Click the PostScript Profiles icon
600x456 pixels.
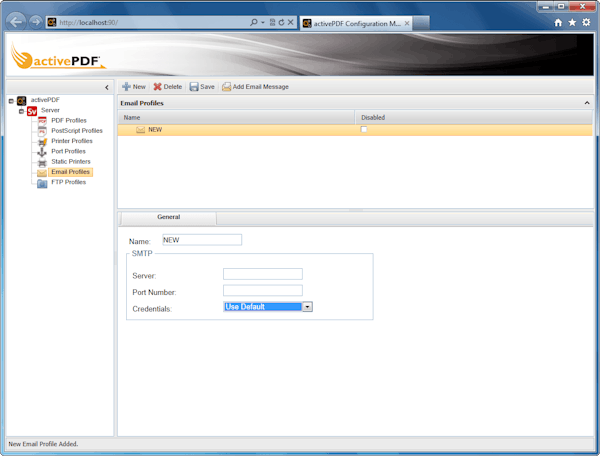(x=42, y=131)
